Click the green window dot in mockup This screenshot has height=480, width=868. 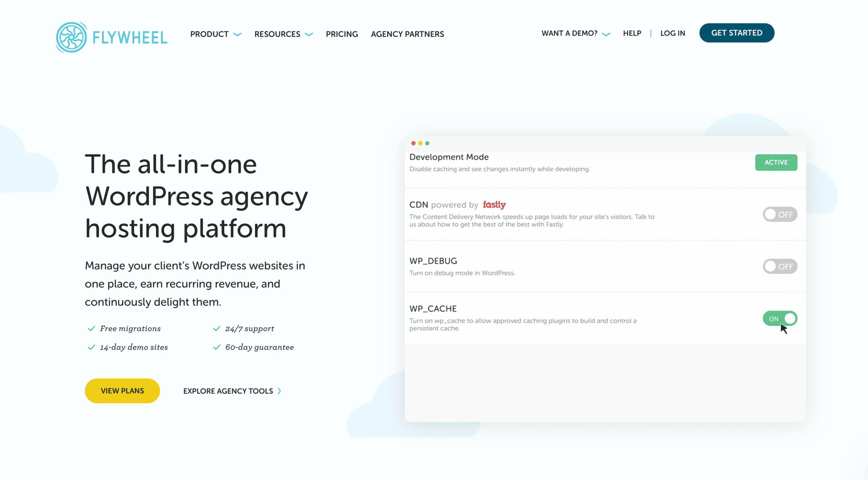tap(427, 143)
